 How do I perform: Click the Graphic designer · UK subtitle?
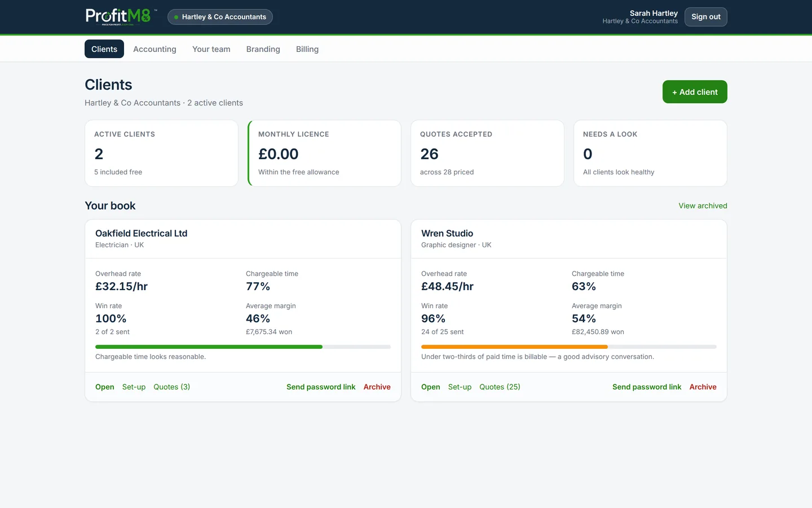[x=456, y=245]
